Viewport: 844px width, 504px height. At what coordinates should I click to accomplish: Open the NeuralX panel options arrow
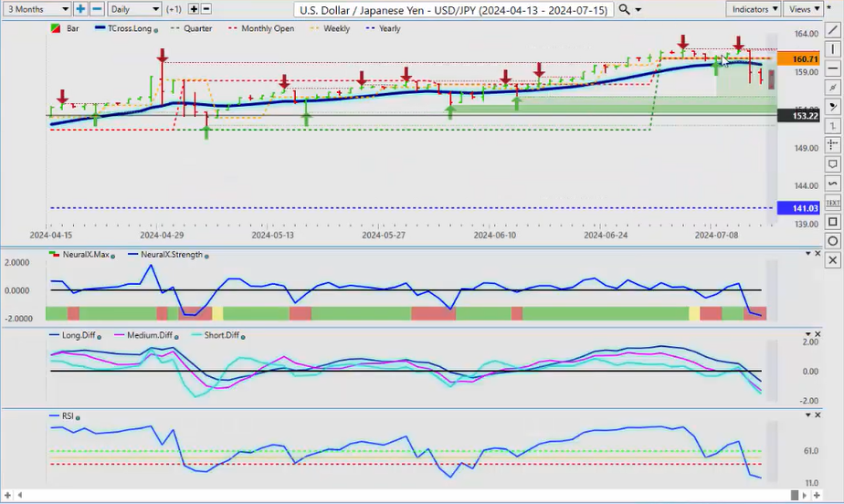point(808,253)
